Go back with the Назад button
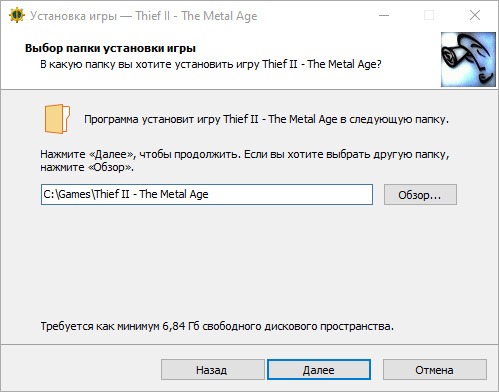The height and width of the screenshot is (392, 499). (x=213, y=370)
